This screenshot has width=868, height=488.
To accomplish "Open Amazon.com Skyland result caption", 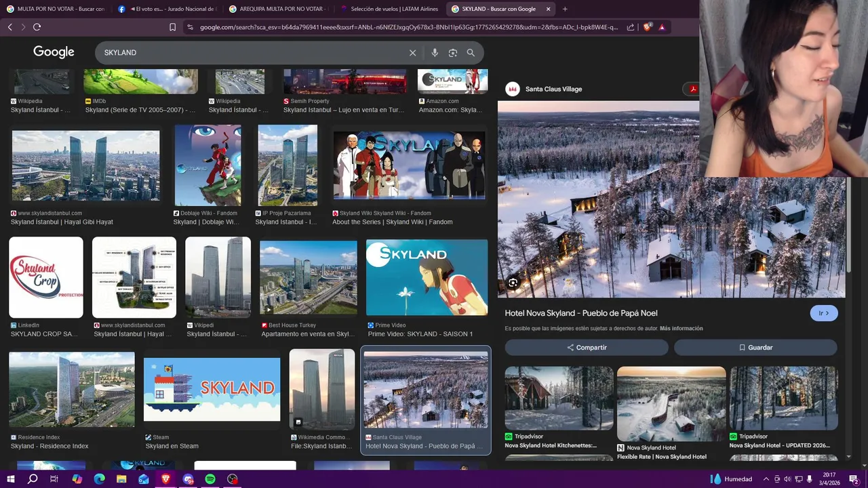I will pos(451,110).
